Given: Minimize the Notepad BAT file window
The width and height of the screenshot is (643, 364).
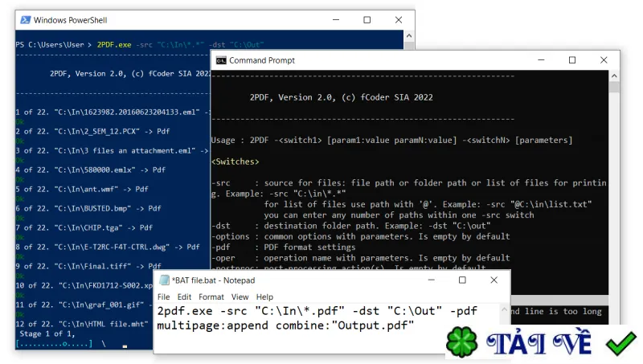Looking at the screenshot, I should (431, 280).
